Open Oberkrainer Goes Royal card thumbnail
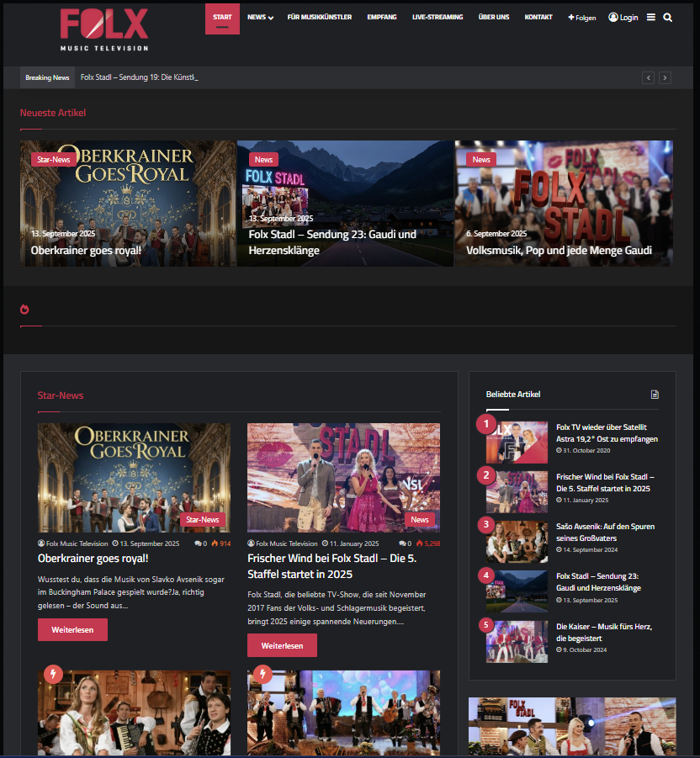 pyautogui.click(x=134, y=478)
